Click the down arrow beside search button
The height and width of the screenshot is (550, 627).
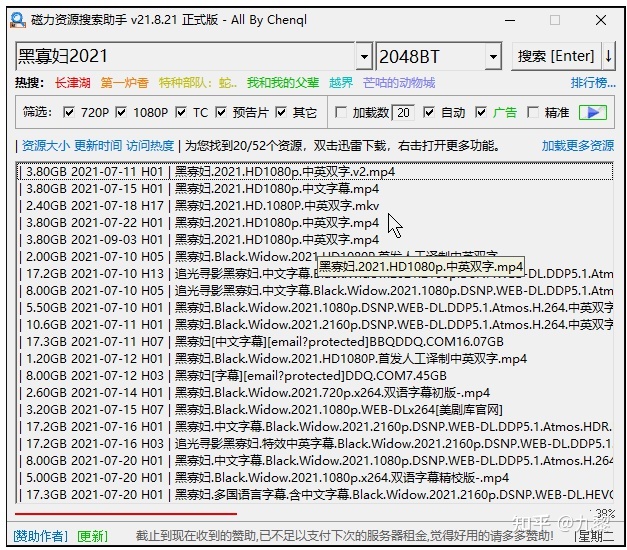coord(609,56)
